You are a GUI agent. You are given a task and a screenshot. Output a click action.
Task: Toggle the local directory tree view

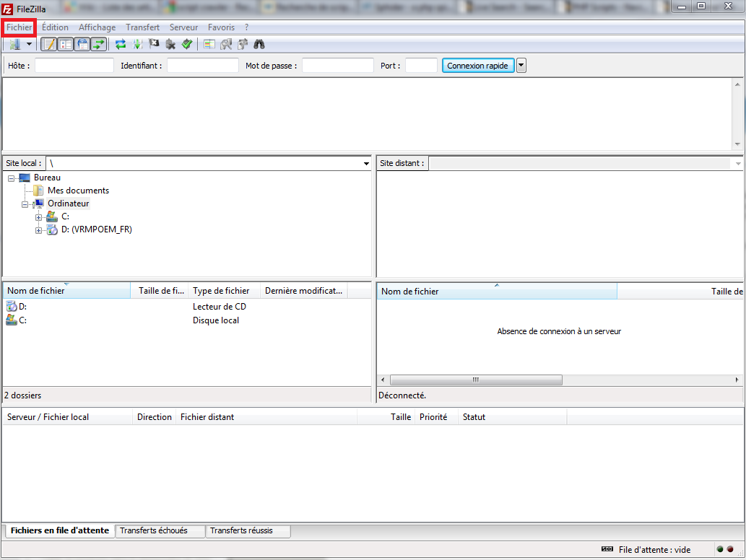point(66,44)
